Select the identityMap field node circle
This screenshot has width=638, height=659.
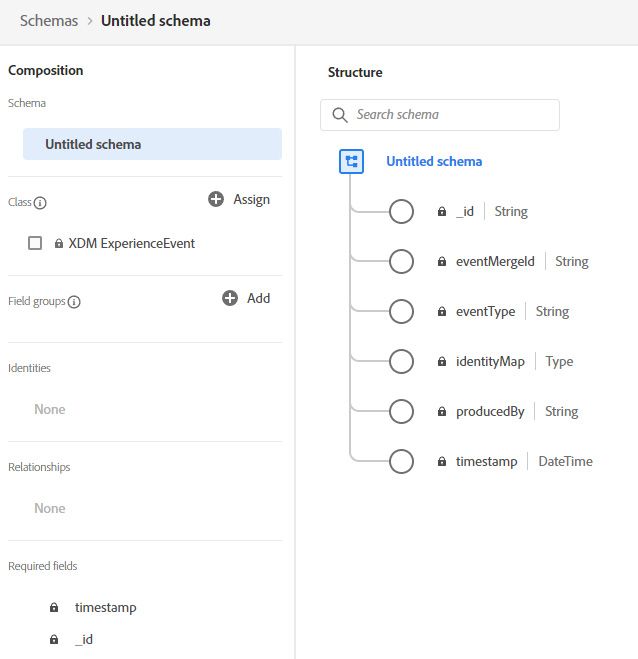coord(401,361)
